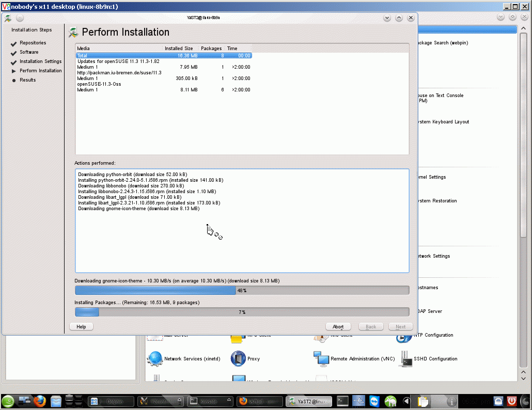Click the 8.11 MB Medium 1 row
The height and width of the screenshot is (410, 532).
(164, 90)
